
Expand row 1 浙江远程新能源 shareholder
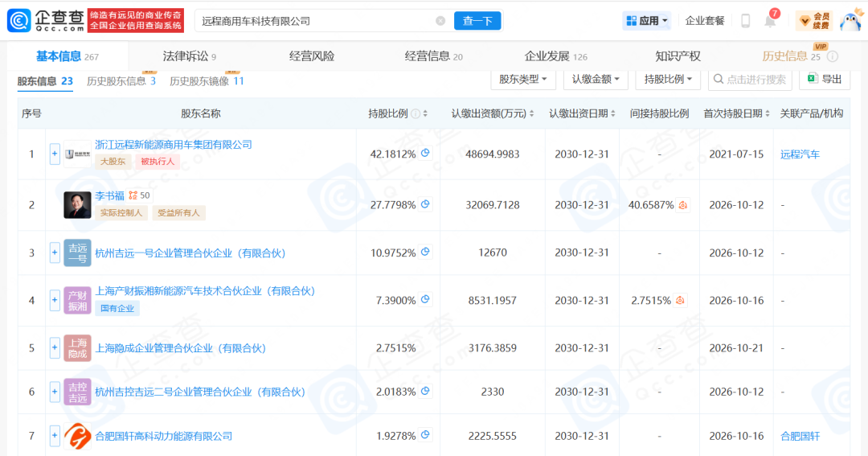tap(55, 154)
